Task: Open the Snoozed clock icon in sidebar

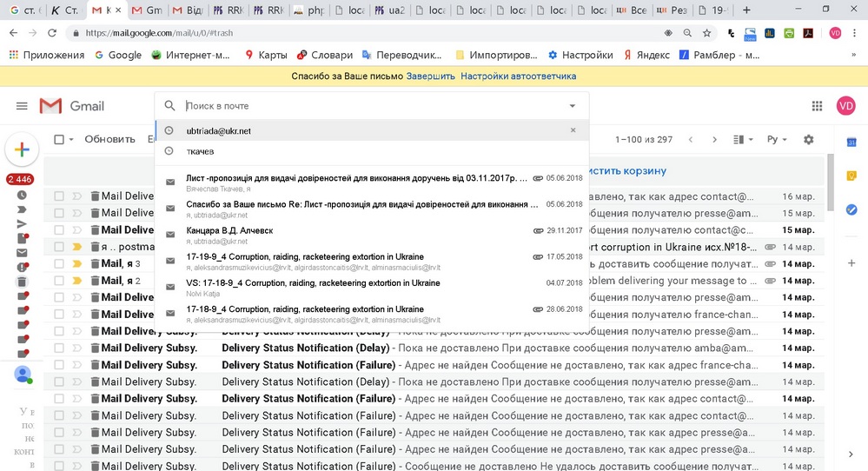Action: pyautogui.click(x=22, y=195)
